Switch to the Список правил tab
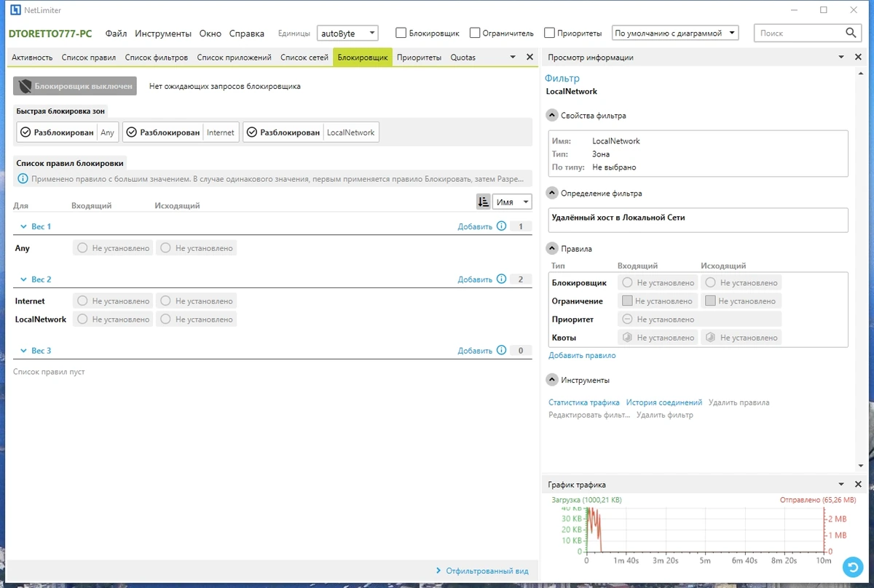 click(89, 57)
